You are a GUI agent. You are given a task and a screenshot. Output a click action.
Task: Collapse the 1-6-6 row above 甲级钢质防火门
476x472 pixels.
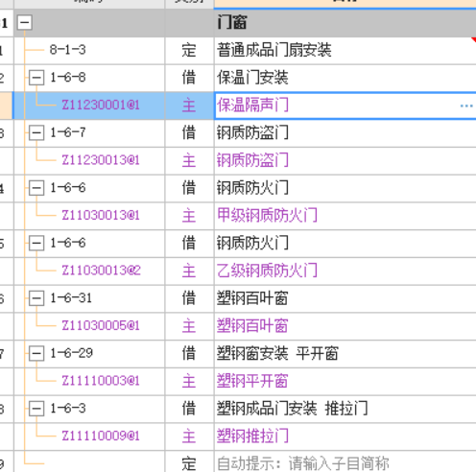tap(36, 188)
